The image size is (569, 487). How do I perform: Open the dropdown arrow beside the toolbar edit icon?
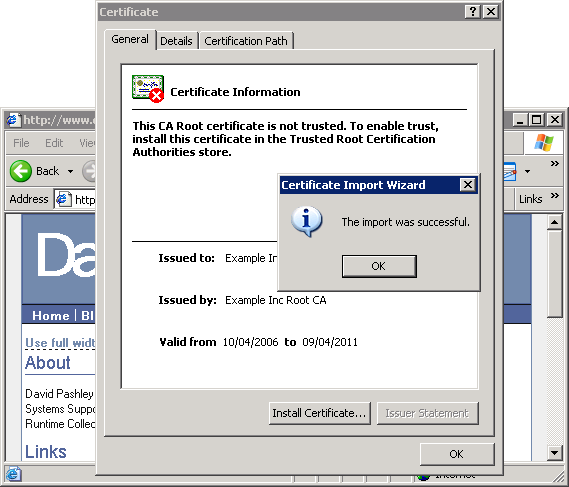tap(528, 171)
